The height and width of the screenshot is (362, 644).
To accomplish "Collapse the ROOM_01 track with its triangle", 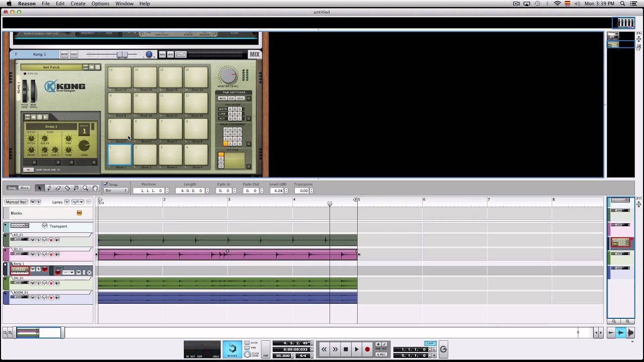I will coord(5,294).
